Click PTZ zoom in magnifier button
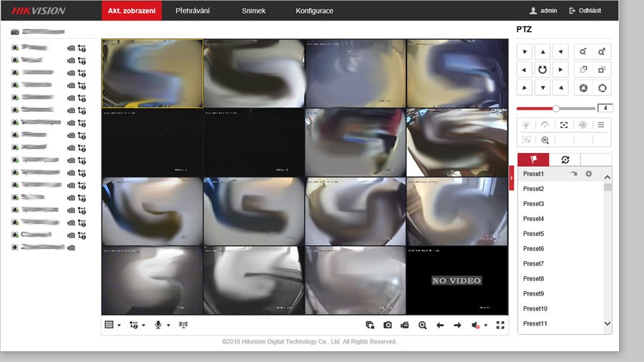The height and width of the screenshot is (362, 644). pyautogui.click(x=602, y=52)
